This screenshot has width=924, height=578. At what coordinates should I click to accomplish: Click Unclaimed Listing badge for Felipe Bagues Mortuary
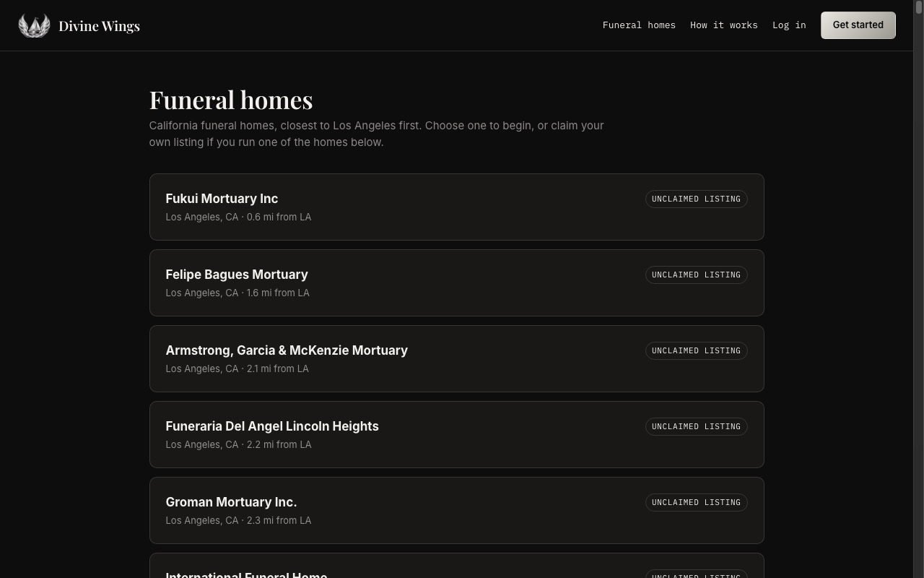[x=696, y=275]
